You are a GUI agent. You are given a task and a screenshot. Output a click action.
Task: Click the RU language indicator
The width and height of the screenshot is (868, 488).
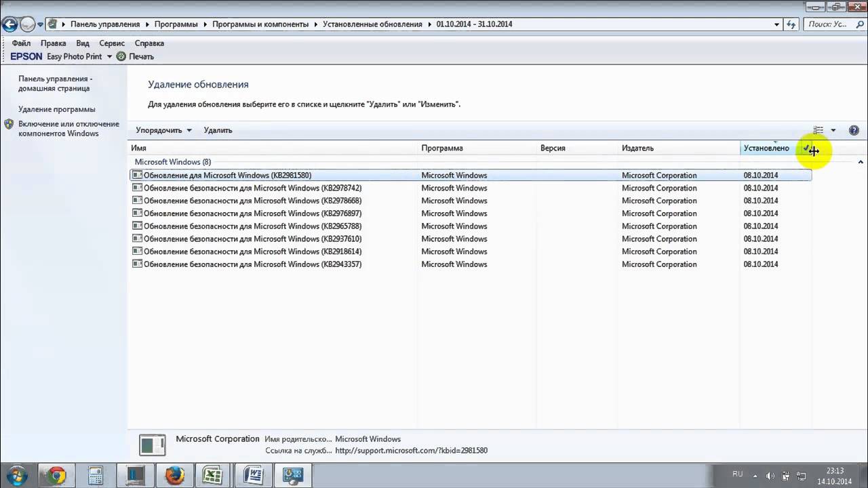pos(738,474)
